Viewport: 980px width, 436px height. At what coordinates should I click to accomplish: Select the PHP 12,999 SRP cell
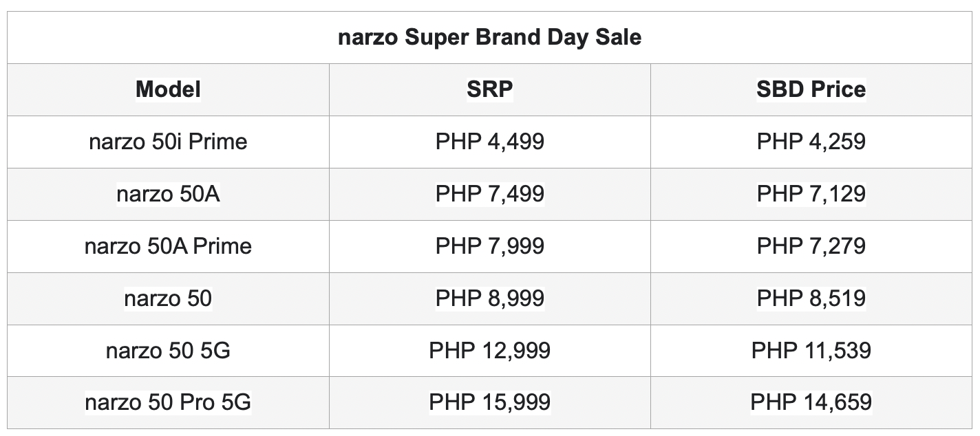[489, 351]
